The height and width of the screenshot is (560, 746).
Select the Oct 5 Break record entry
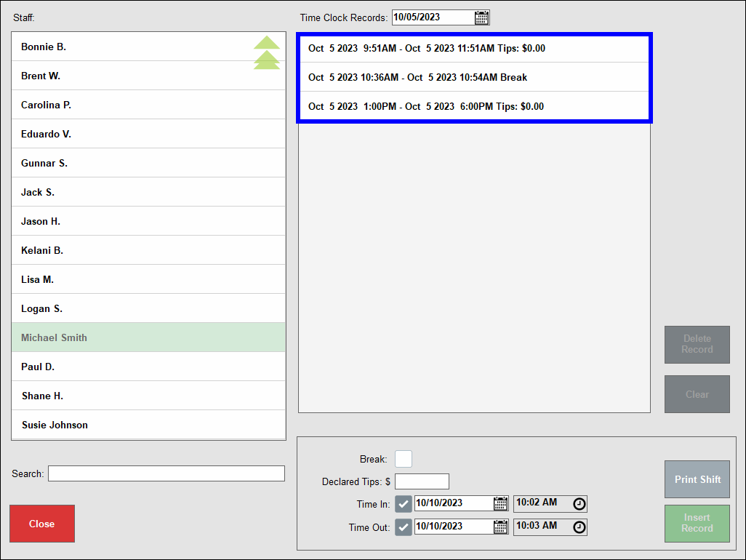[474, 77]
